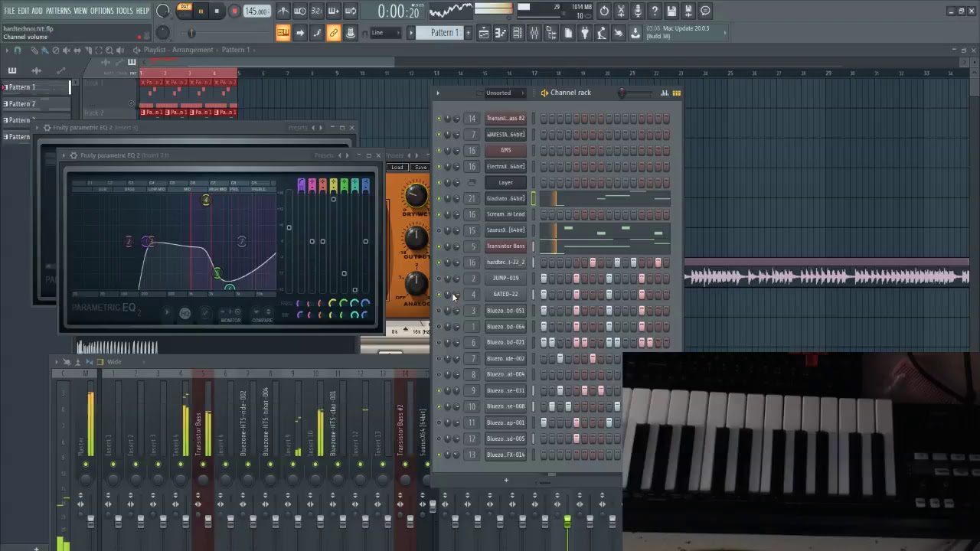The width and height of the screenshot is (980, 551).
Task: Enable the link/multilink controllers icon
Action: [334, 33]
